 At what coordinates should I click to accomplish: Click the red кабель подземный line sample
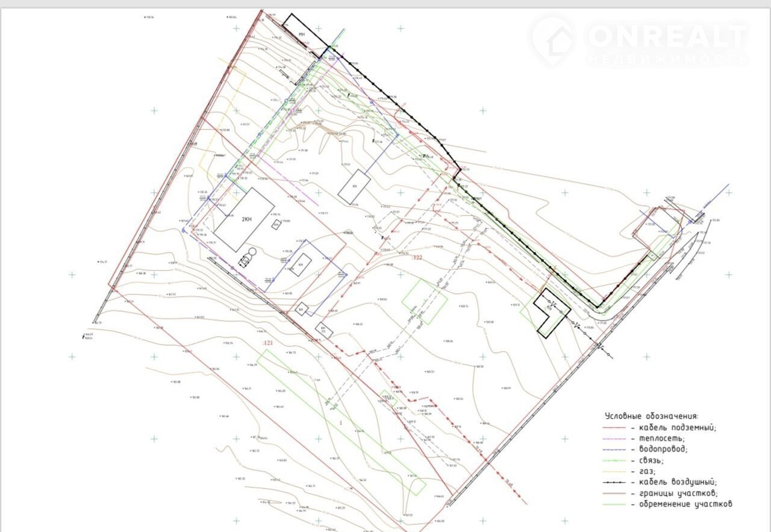614,428
